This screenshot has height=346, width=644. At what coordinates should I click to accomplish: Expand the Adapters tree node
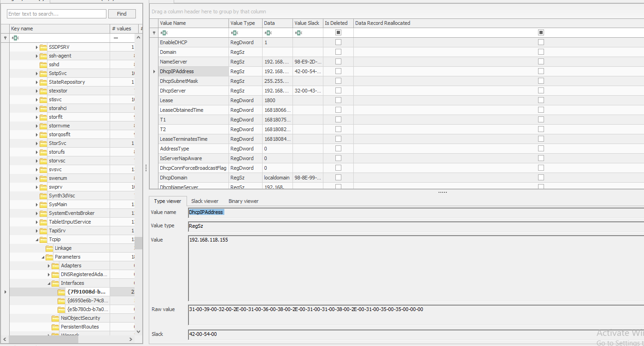49,266
